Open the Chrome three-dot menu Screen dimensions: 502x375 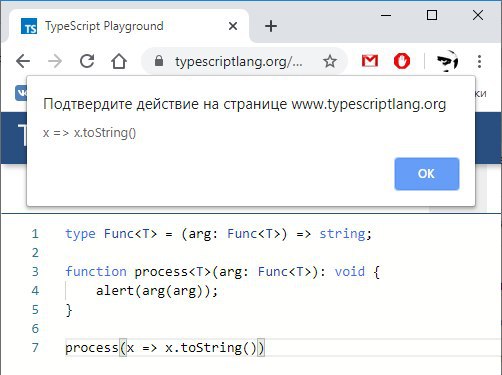(479, 61)
